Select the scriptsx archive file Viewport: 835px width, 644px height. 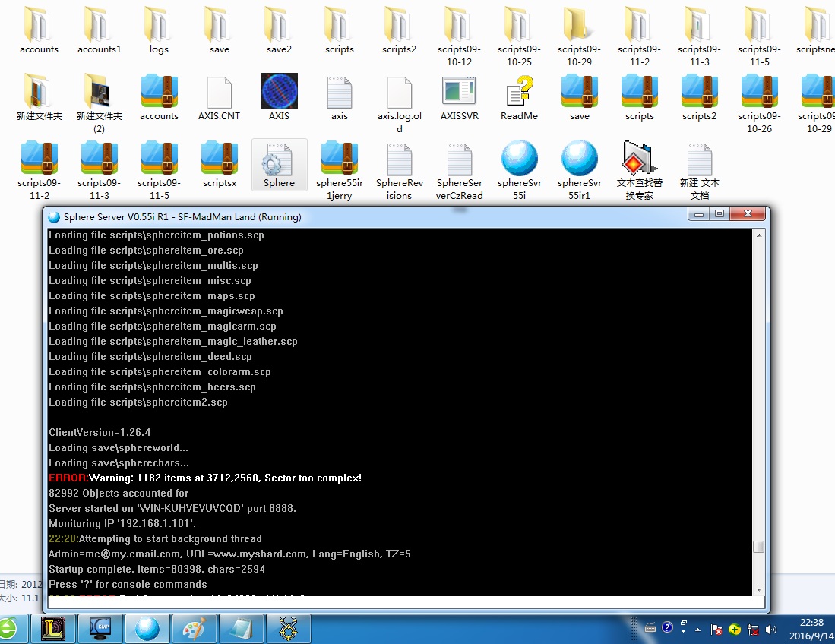pyautogui.click(x=219, y=165)
